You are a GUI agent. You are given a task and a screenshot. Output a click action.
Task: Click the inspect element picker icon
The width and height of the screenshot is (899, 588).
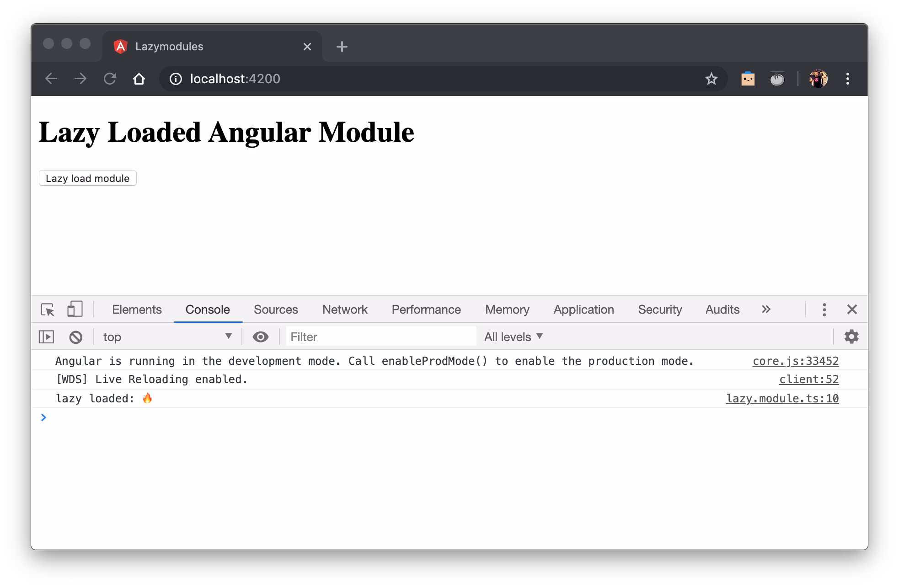pyautogui.click(x=48, y=310)
